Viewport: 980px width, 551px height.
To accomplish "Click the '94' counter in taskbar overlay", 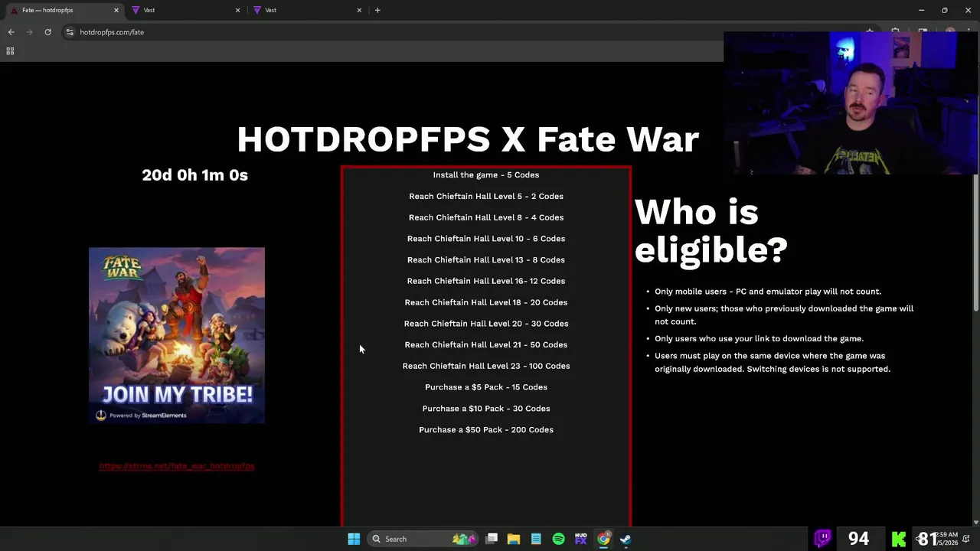I will 858,539.
